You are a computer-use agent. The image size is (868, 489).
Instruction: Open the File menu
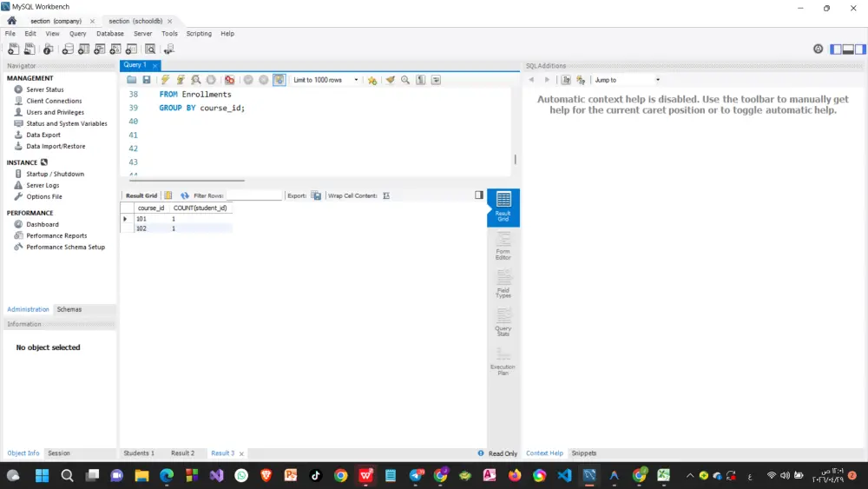tap(10, 33)
